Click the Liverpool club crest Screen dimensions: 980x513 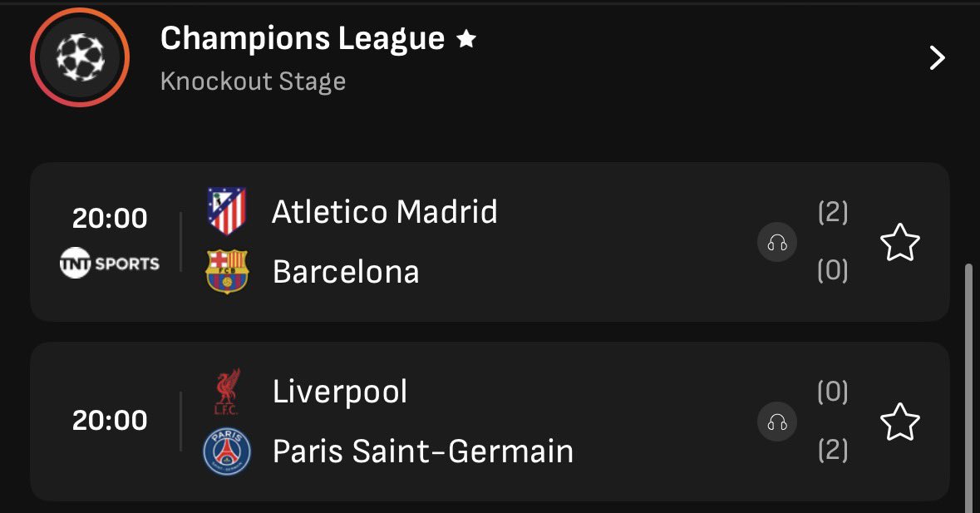[227, 392]
